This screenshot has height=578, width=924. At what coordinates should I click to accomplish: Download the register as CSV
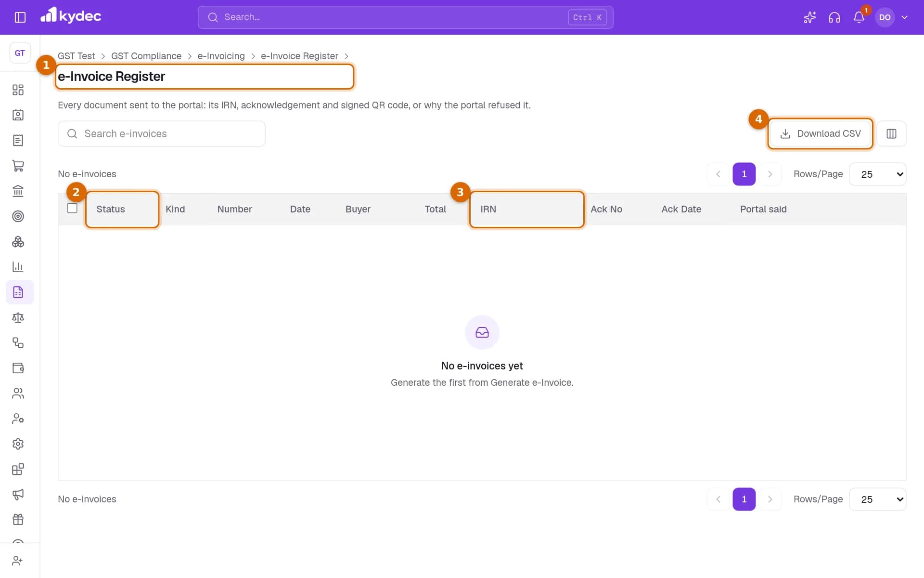[820, 133]
